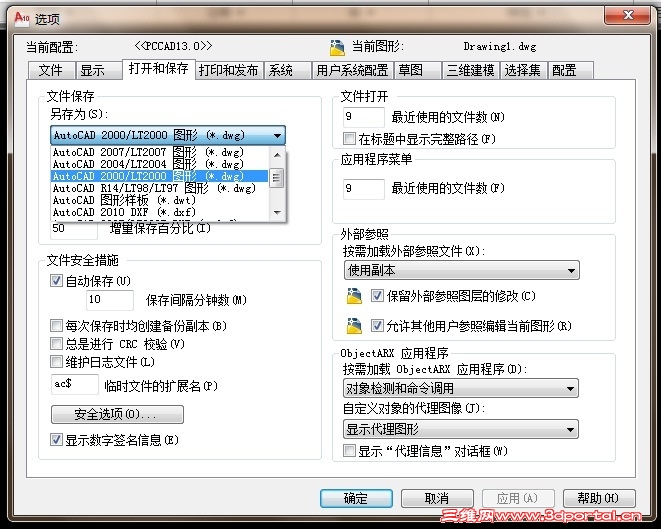Click the 应用(A) button
The width and height of the screenshot is (661, 529).
[518, 498]
